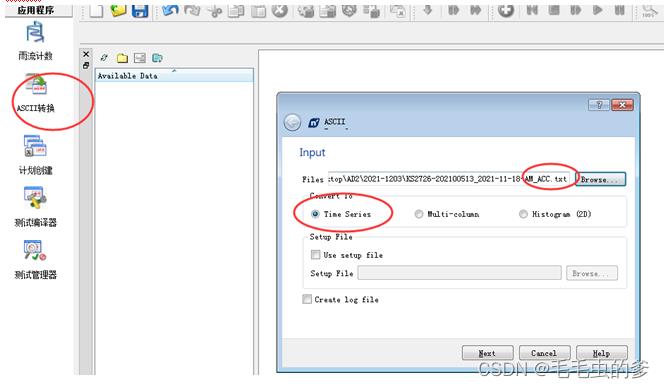Select the Histogram (2D) radio option
The image size is (664, 388).
523,214
